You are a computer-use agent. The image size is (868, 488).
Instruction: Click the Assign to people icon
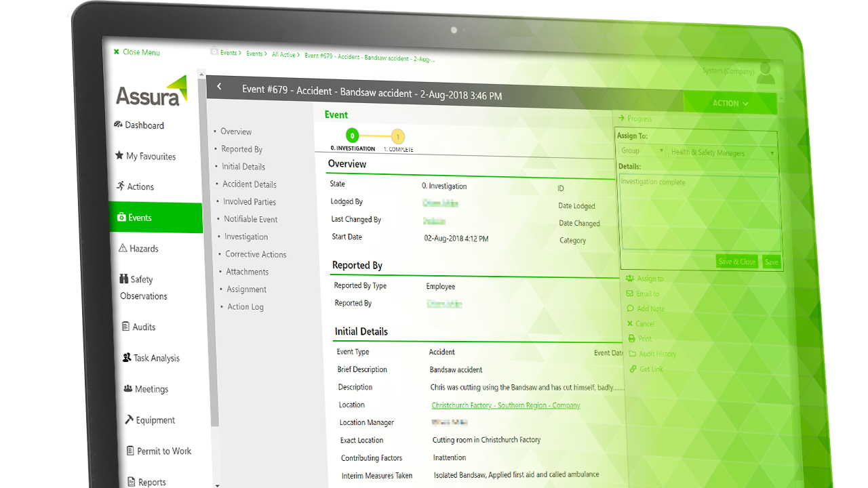point(630,279)
